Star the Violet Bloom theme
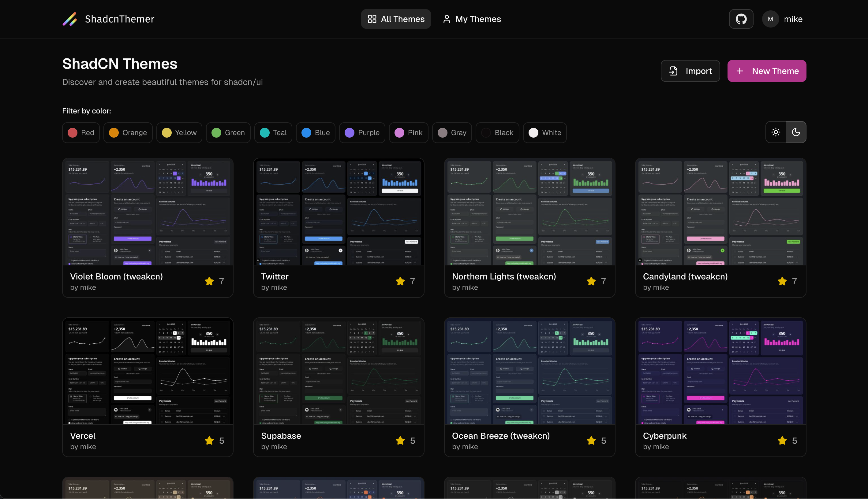Image resolution: width=868 pixels, height=499 pixels. 209,281
